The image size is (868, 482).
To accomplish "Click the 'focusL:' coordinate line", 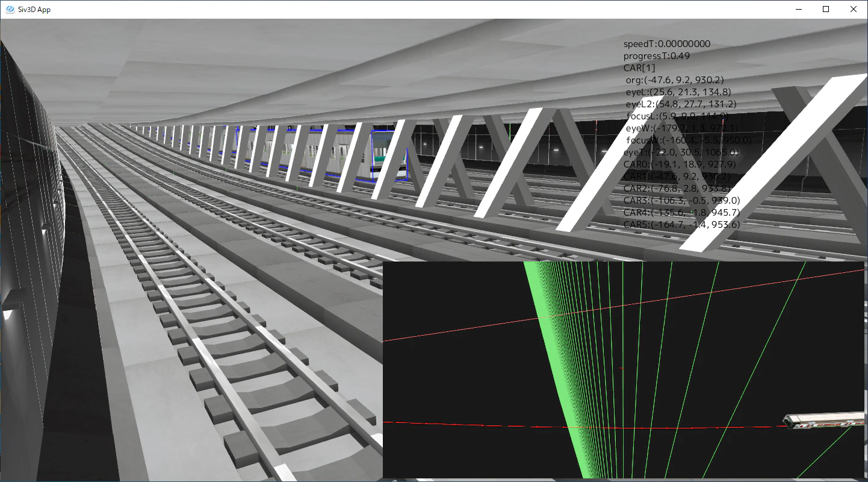I will (x=677, y=116).
